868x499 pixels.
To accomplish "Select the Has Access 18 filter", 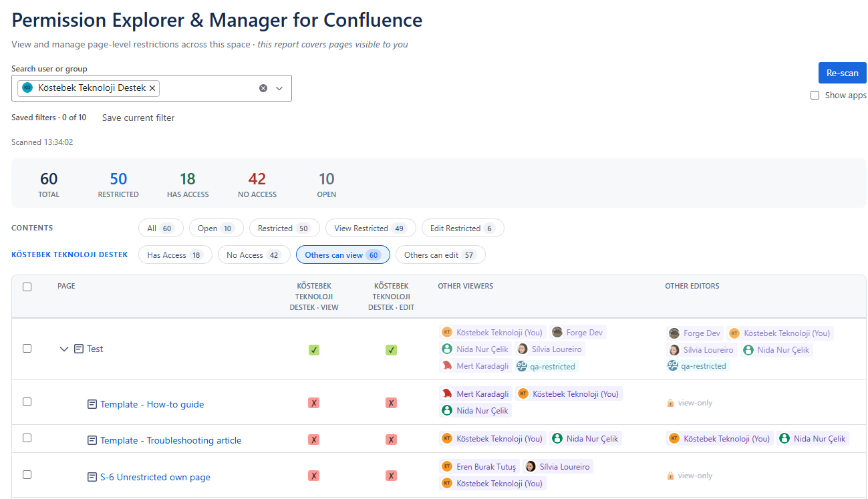I will (x=175, y=255).
